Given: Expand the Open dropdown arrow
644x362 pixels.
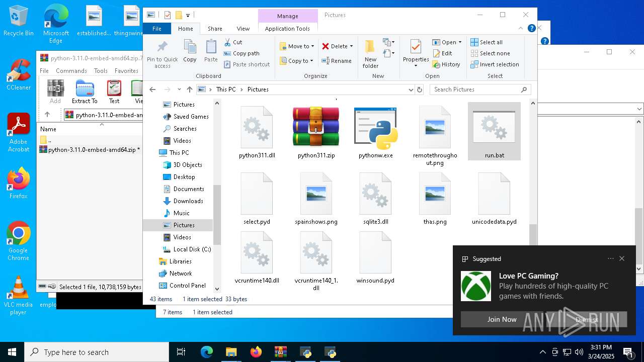Looking at the screenshot, I should coord(459,42).
